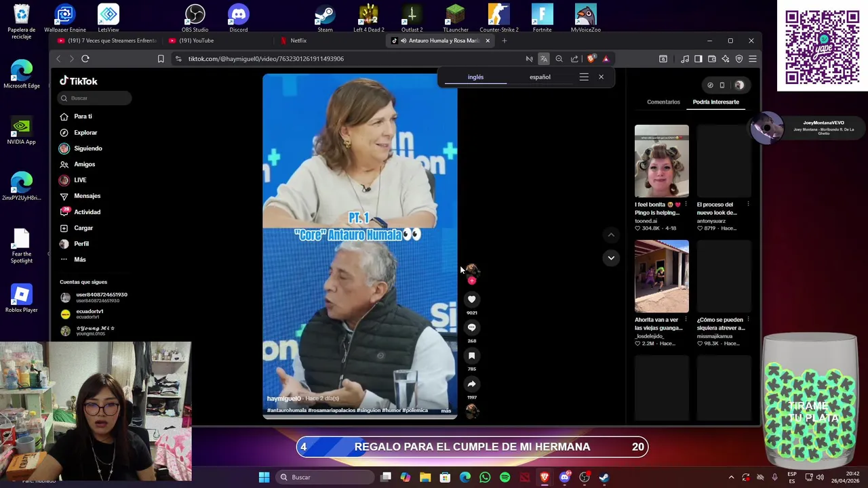
Task: Open a new browser tab
Action: tap(505, 41)
